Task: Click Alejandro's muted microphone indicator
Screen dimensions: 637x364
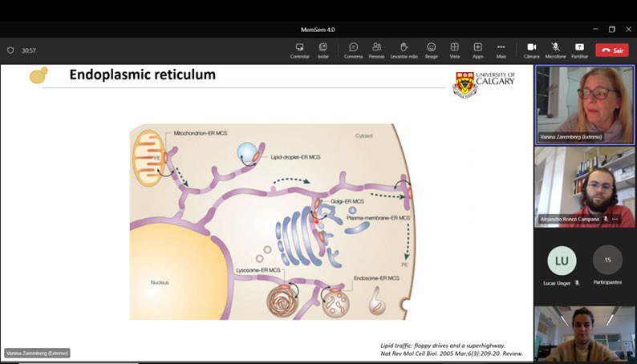Action: [x=606, y=219]
